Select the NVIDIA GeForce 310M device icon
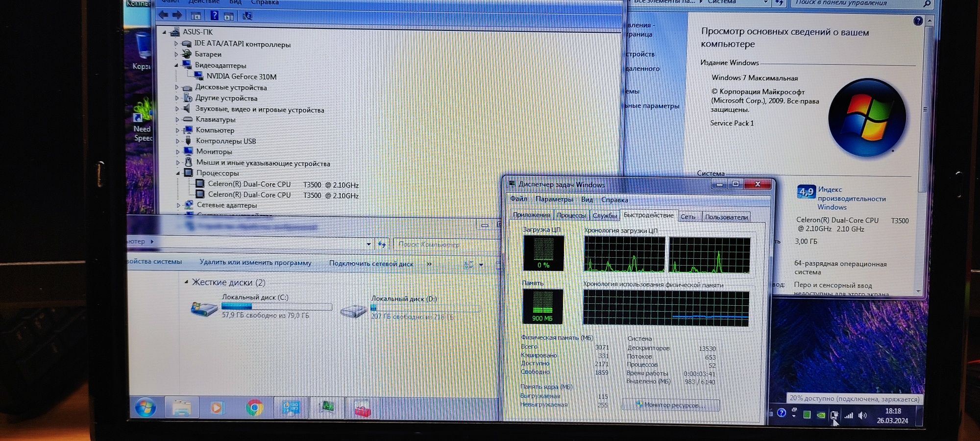980x441 pixels. [199, 76]
